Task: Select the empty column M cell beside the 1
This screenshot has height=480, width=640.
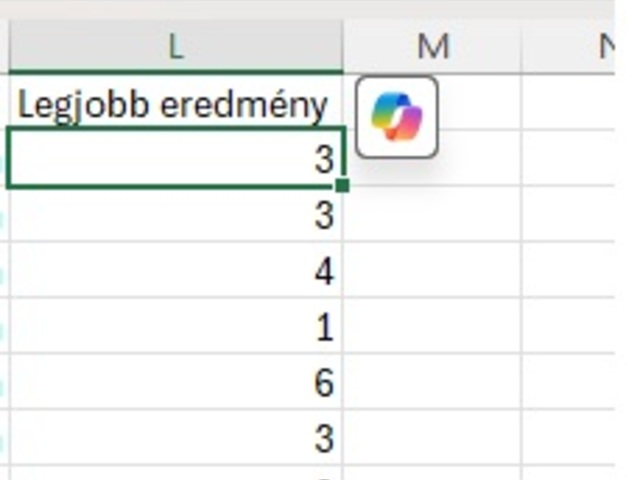Action: coord(432,326)
